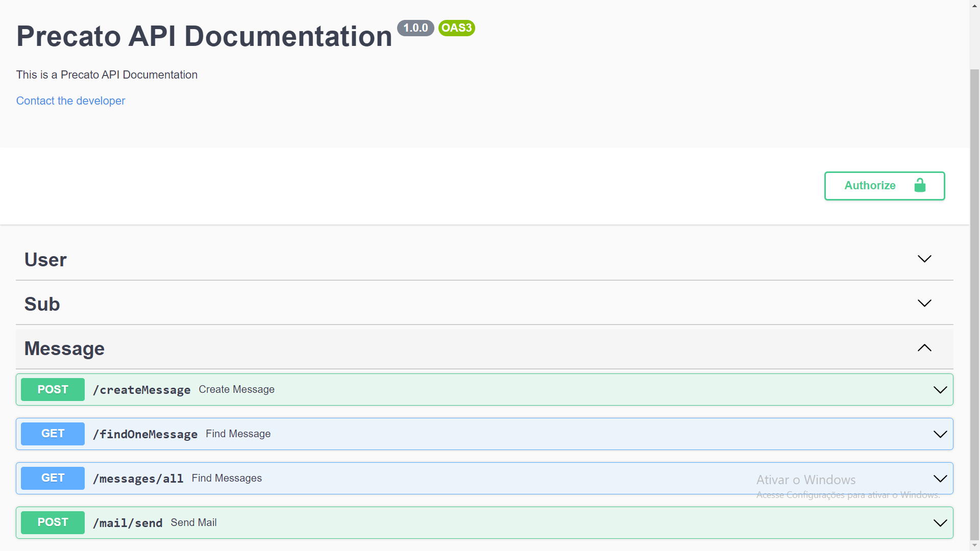980x551 pixels.
Task: Click POST badge for /createMessage
Action: click(53, 390)
